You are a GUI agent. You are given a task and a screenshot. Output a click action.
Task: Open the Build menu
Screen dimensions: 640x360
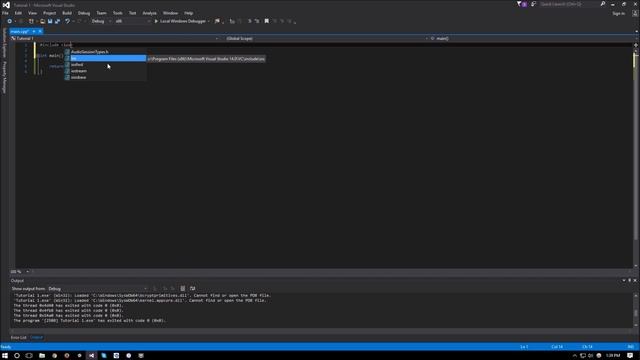click(x=67, y=13)
